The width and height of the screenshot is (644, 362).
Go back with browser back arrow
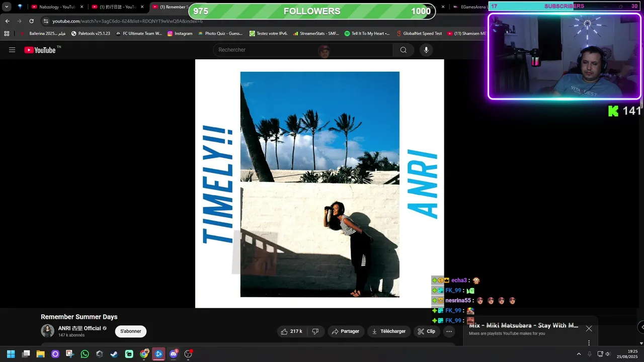pos(7,21)
